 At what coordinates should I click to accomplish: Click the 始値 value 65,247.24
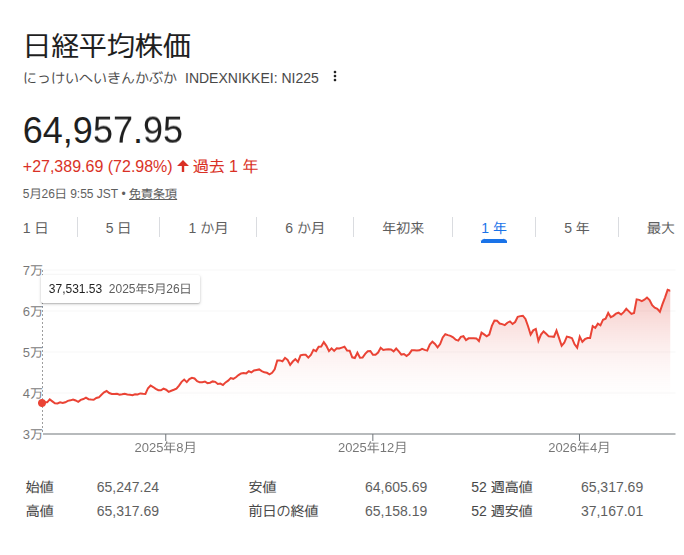click(128, 487)
